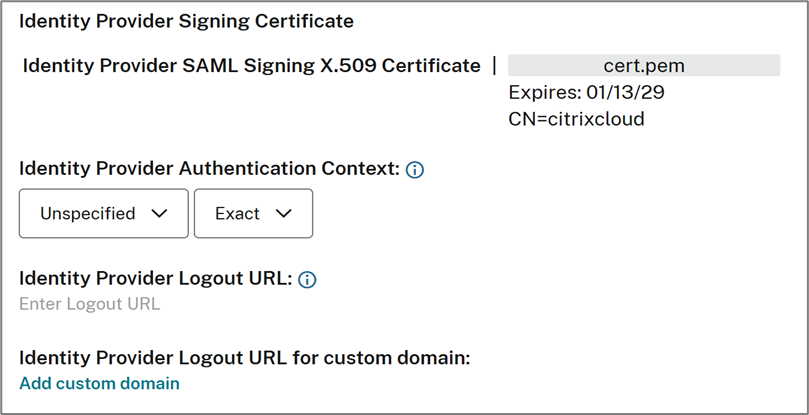Click the Add custom domain link
Screen dimensions: 809x415
pyautogui.click(x=99, y=383)
